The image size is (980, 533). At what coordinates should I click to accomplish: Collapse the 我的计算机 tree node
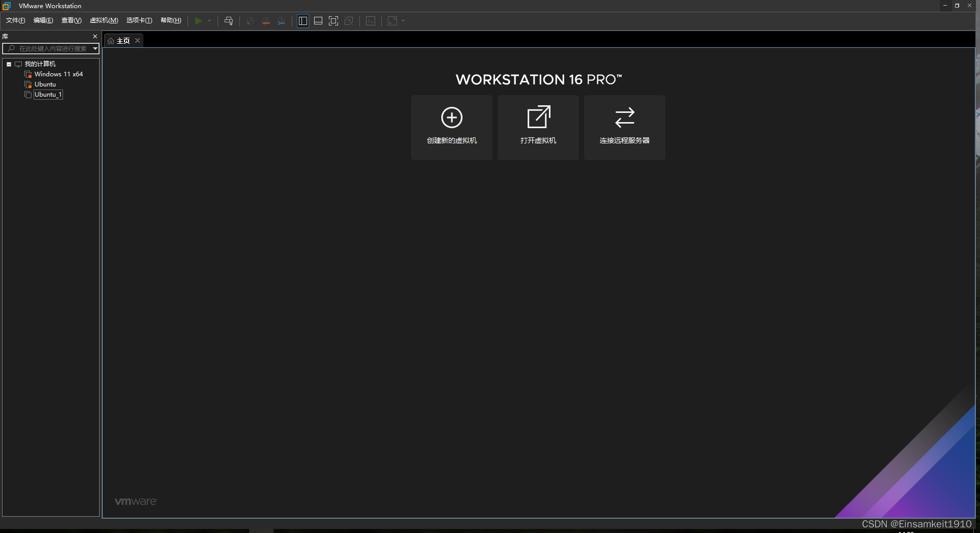(9, 64)
